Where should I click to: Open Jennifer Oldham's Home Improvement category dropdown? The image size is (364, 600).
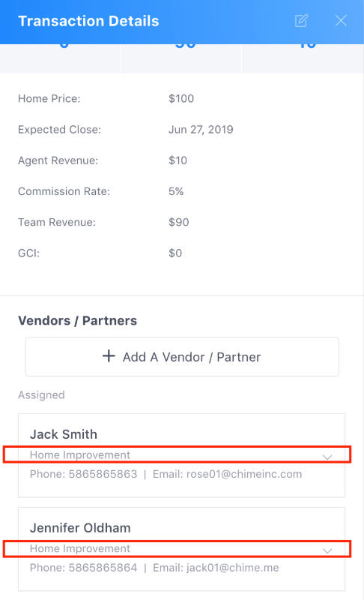pyautogui.click(x=177, y=549)
